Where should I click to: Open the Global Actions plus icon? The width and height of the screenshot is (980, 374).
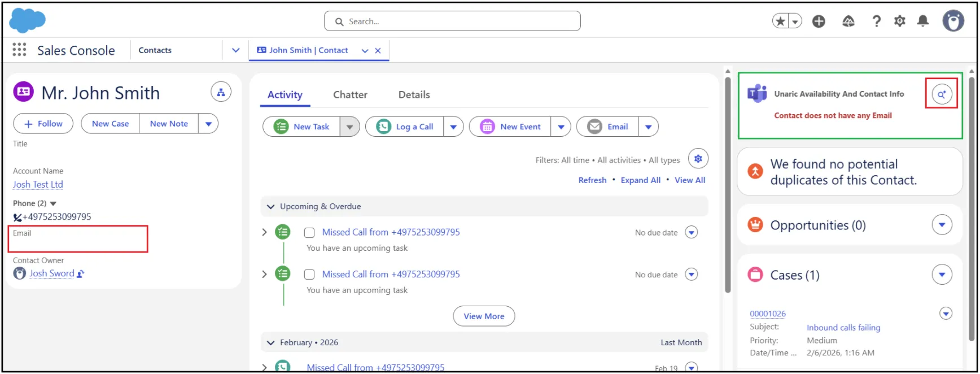819,21
